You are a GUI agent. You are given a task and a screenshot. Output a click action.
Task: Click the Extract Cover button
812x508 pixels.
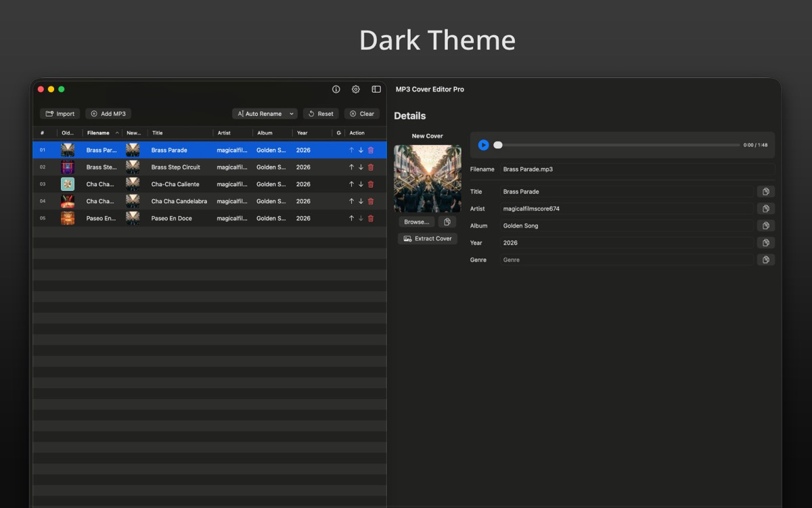pyautogui.click(x=428, y=238)
